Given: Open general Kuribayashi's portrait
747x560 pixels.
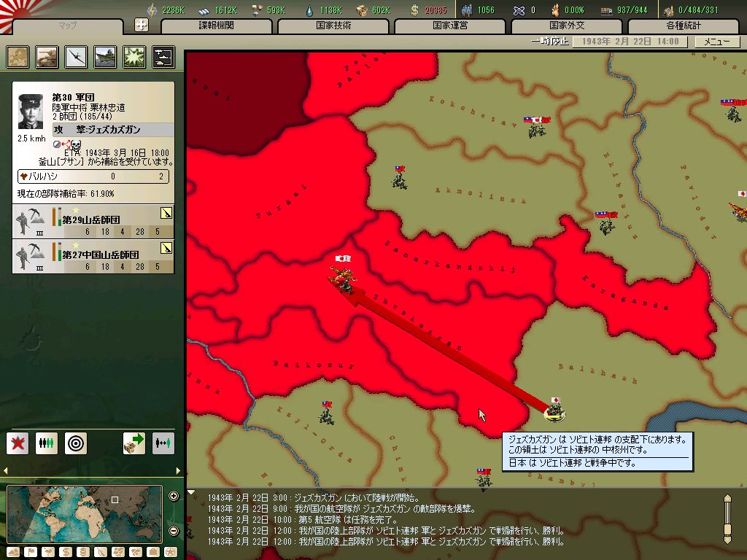Looking at the screenshot, I should click(x=31, y=112).
